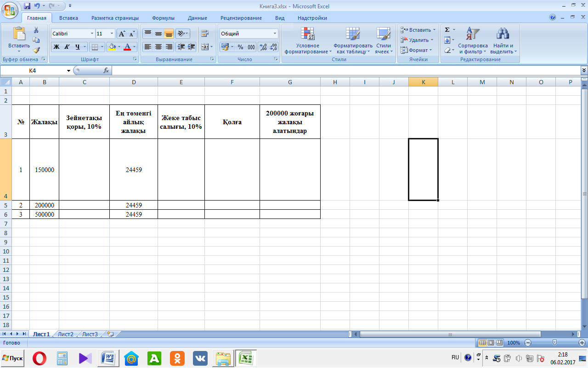Click the Пуск start button

[x=13, y=358]
